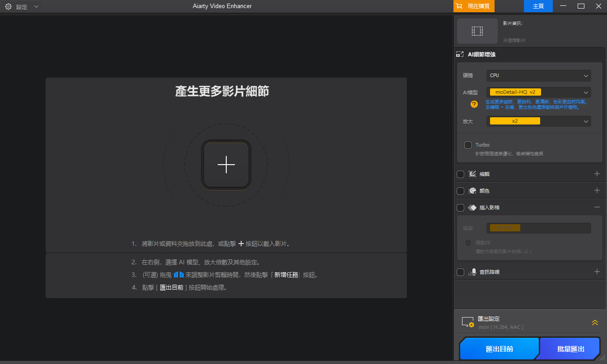
Task: Open the 放大 x2 upscale dropdown
Action: tap(539, 121)
